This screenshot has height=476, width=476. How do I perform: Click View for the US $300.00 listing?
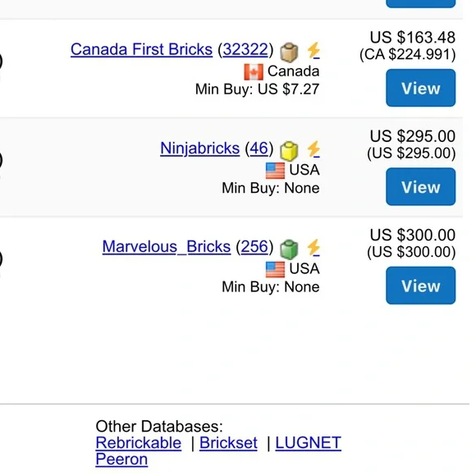pos(421,286)
